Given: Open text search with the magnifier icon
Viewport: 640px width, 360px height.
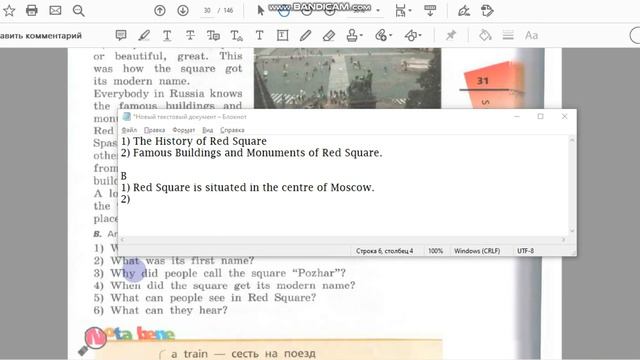Looking at the screenshot, I should click(x=78, y=11).
